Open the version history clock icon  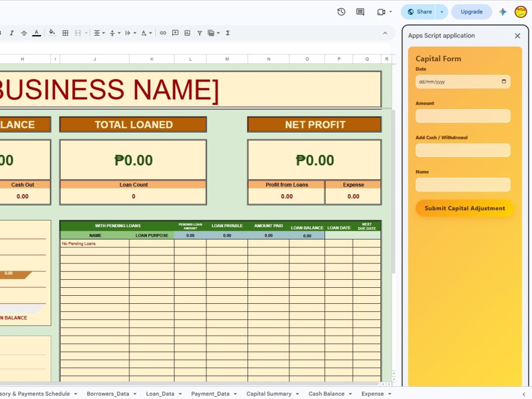pyautogui.click(x=342, y=12)
